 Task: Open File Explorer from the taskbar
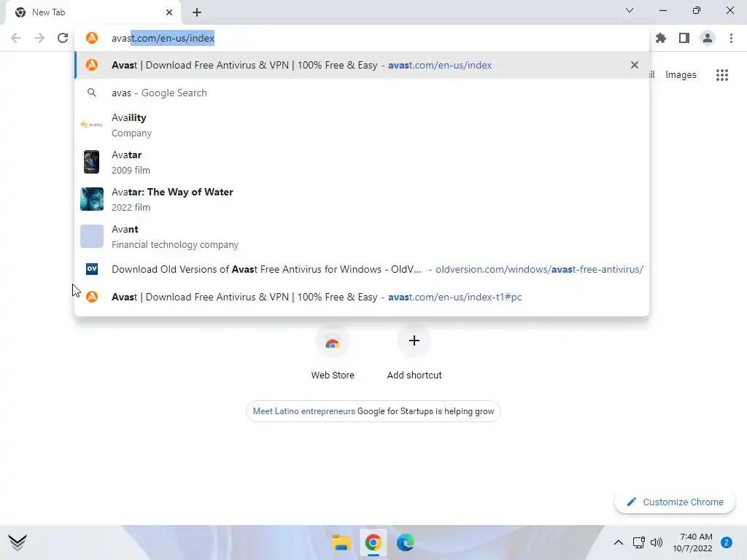(x=341, y=542)
